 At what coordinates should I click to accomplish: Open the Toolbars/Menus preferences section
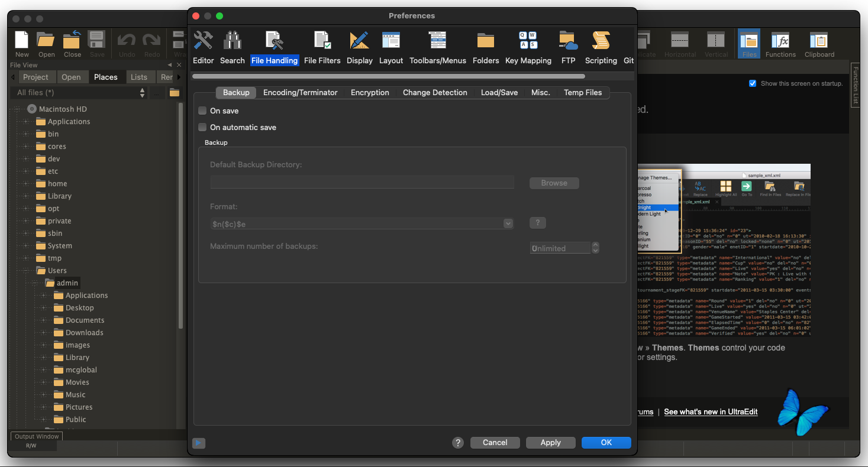pyautogui.click(x=438, y=47)
